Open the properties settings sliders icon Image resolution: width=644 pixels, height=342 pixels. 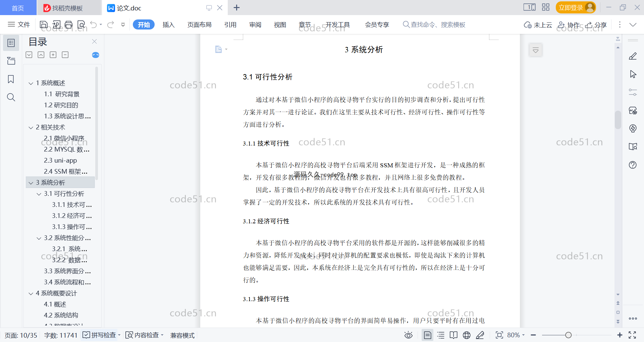point(633,92)
